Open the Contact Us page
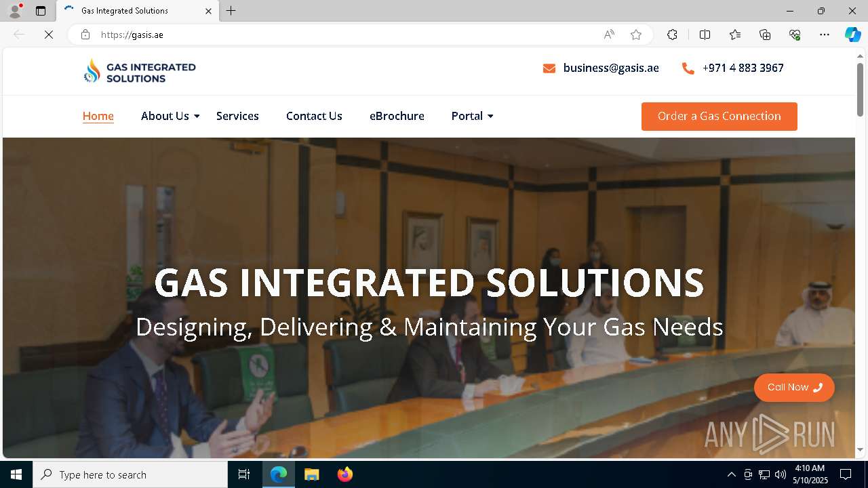The image size is (868, 488). (314, 116)
